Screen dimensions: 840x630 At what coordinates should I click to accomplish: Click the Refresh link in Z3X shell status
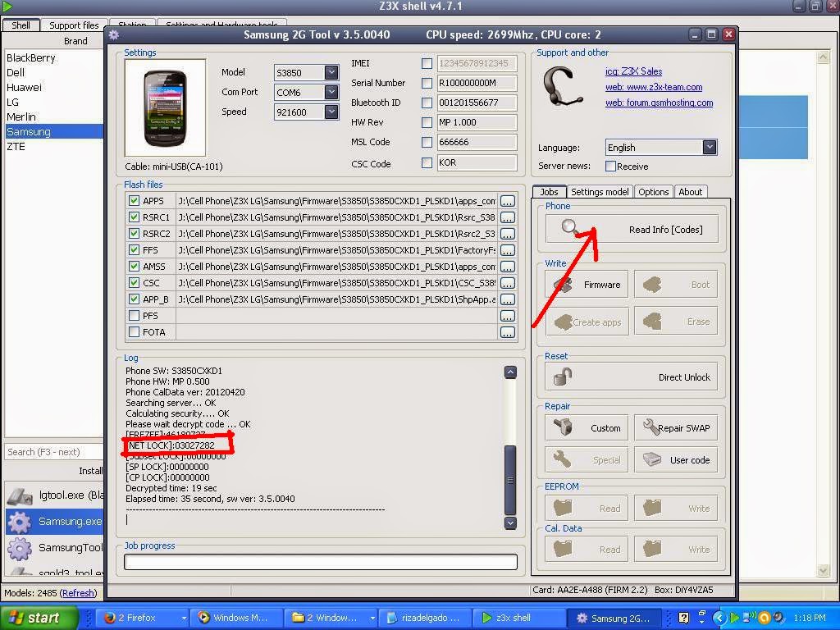[x=78, y=593]
